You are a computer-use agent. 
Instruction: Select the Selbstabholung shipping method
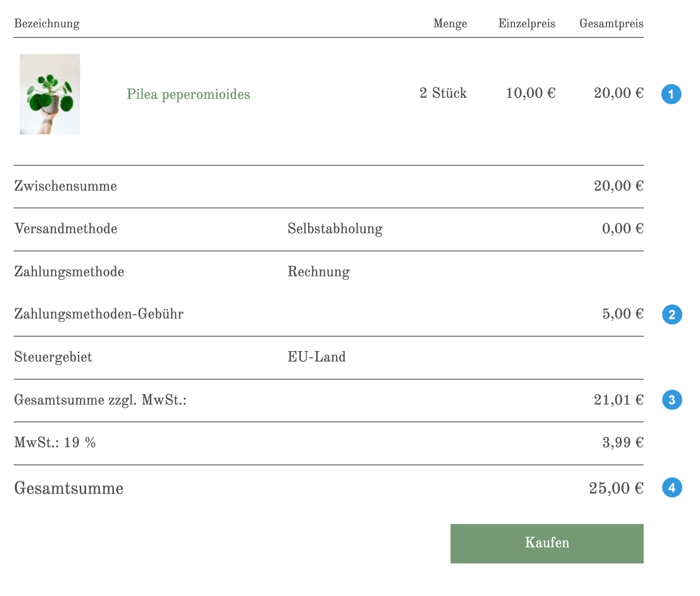tap(335, 228)
